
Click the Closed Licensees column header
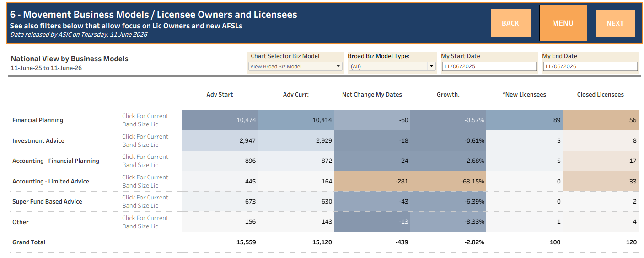pos(600,94)
